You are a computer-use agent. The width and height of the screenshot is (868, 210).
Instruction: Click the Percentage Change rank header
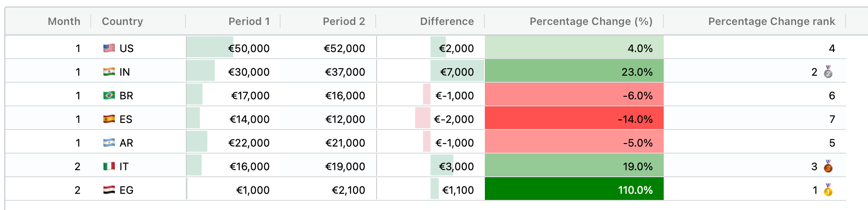(x=771, y=21)
